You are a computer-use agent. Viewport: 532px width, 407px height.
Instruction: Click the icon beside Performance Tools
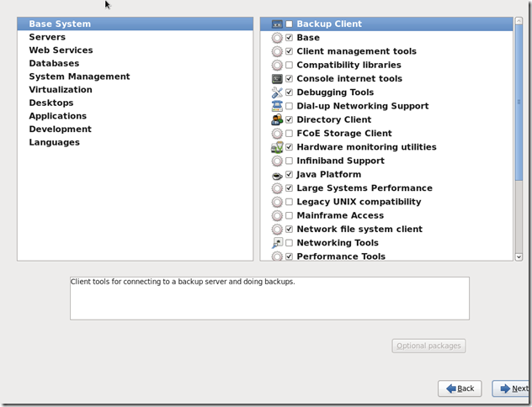click(x=277, y=256)
